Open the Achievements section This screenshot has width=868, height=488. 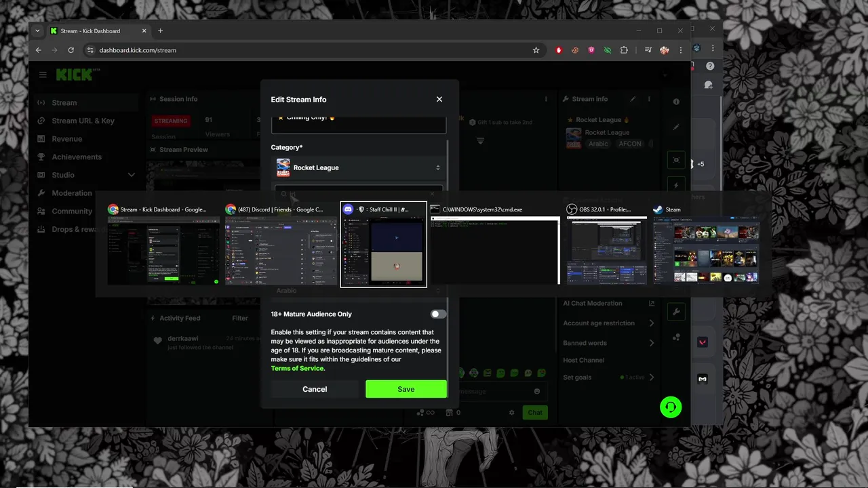77,157
